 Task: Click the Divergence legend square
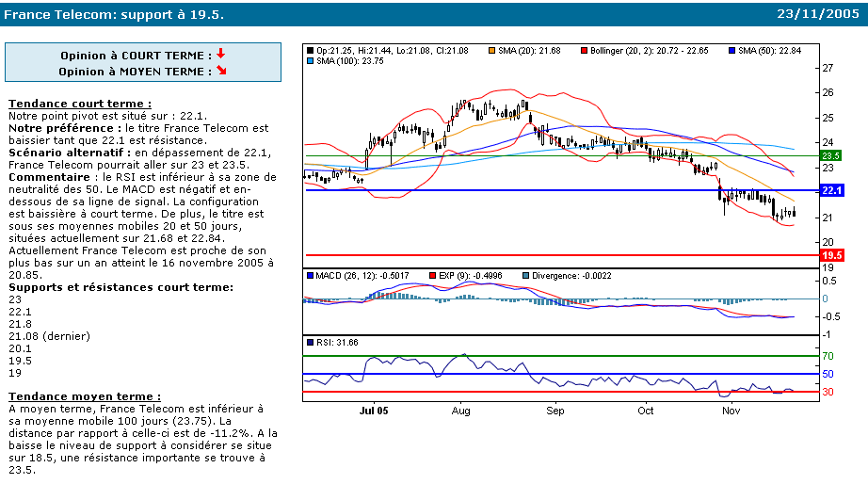click(x=525, y=276)
